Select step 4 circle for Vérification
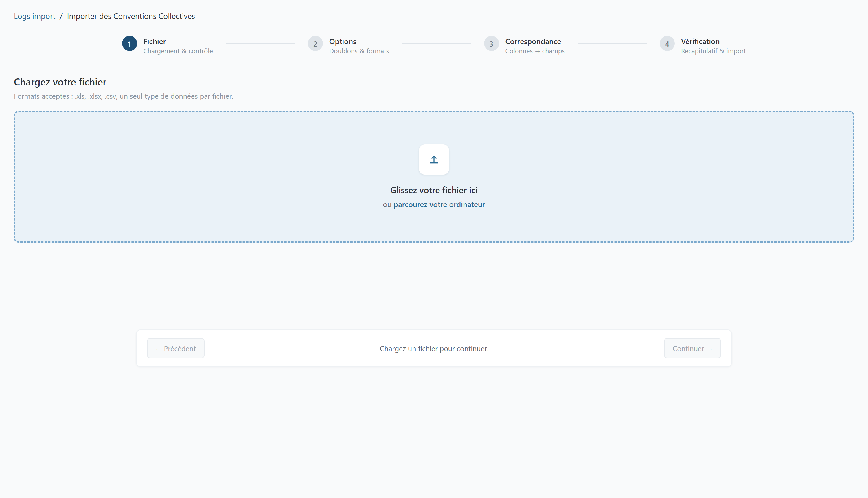The width and height of the screenshot is (868, 498). [667, 44]
